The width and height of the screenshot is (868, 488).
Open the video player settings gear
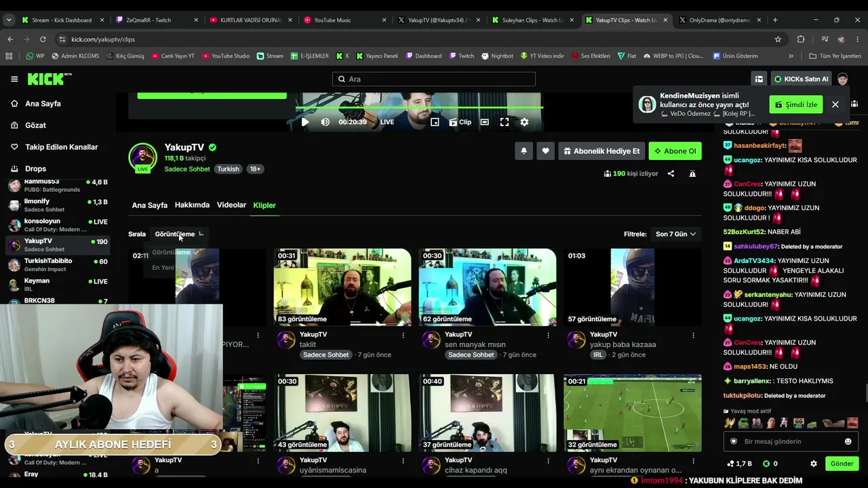[x=524, y=122]
